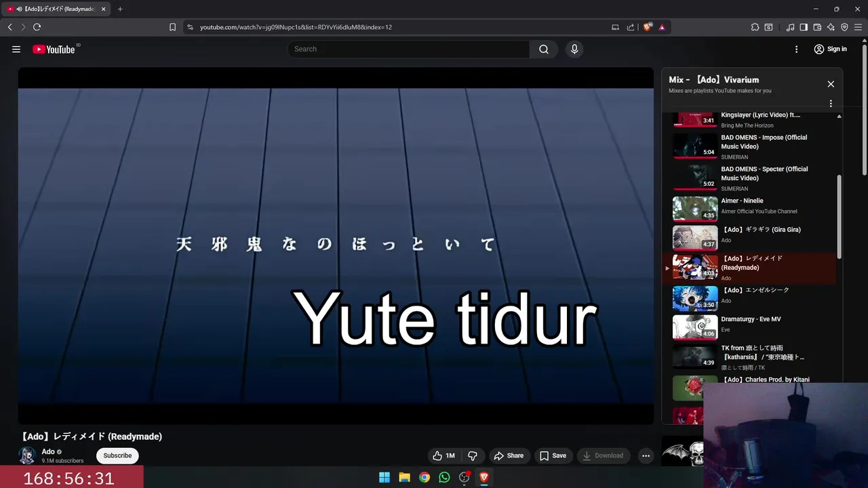Viewport: 868px width, 488px height.
Task: Open the taskbar app with red notification badge
Action: (x=465, y=477)
